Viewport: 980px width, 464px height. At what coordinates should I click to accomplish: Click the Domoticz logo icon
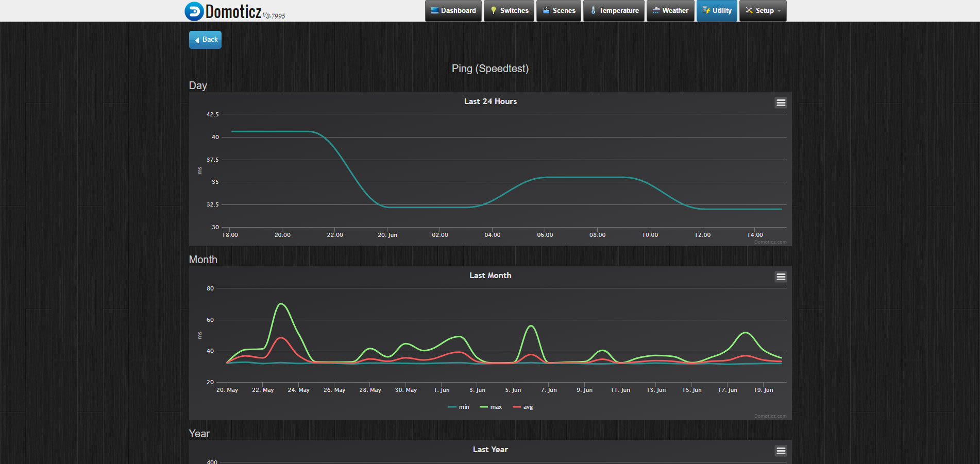[x=194, y=11]
